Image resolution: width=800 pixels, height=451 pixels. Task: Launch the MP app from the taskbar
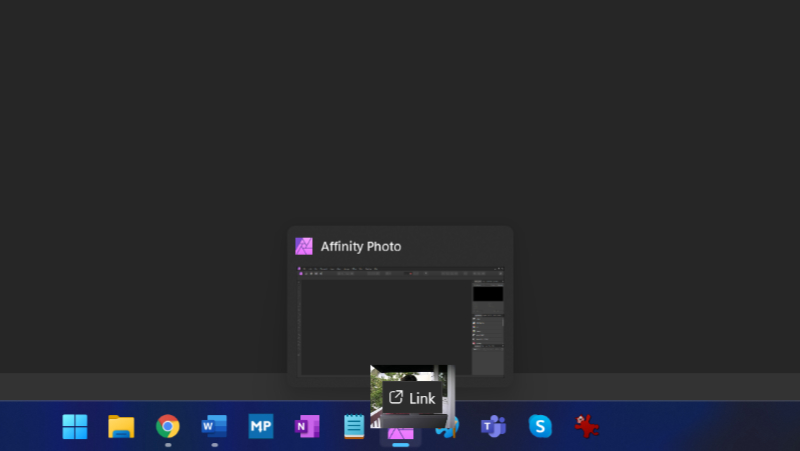[x=261, y=426]
